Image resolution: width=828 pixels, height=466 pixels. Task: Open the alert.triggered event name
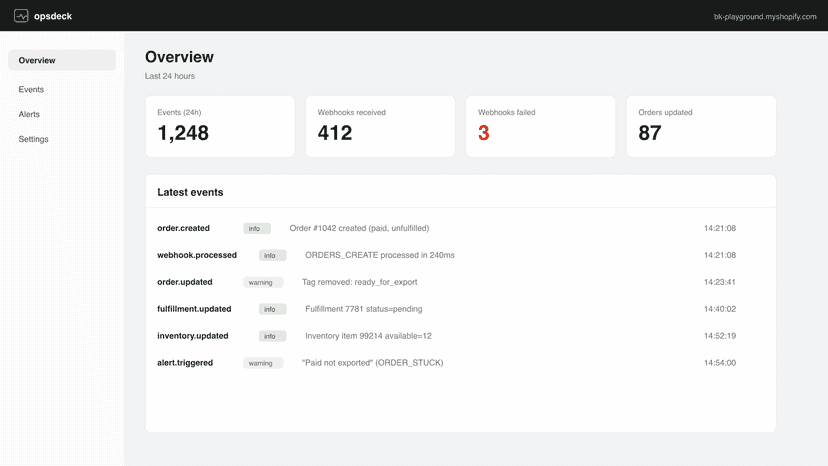click(x=185, y=363)
